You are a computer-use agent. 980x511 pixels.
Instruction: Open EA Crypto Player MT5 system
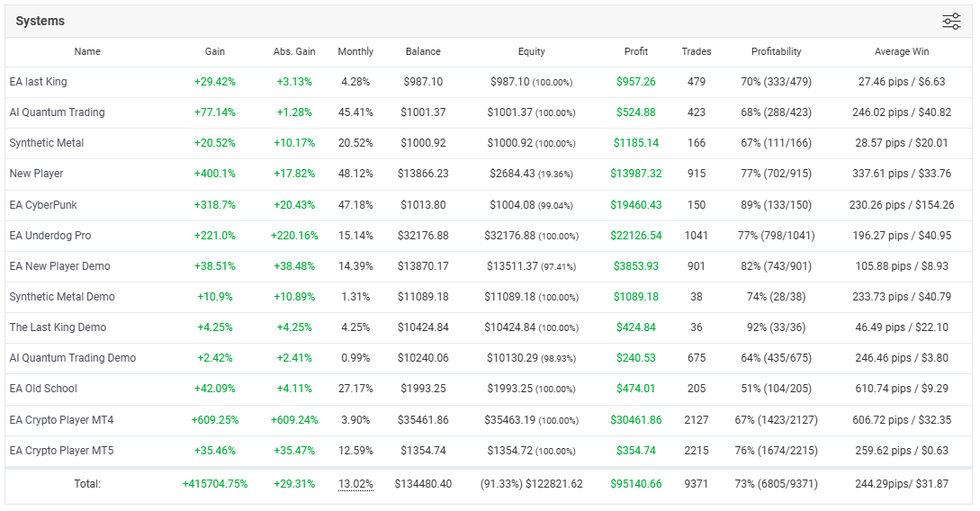tap(61, 451)
